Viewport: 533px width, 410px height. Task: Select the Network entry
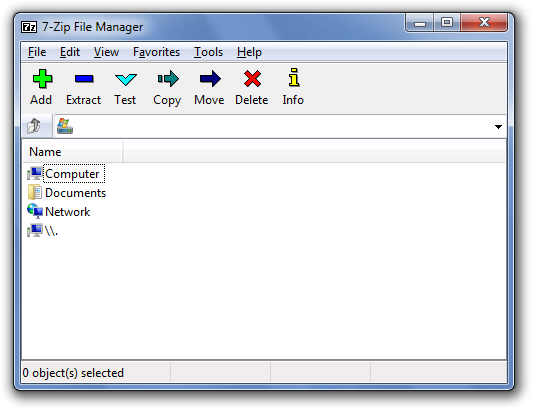[x=67, y=212]
